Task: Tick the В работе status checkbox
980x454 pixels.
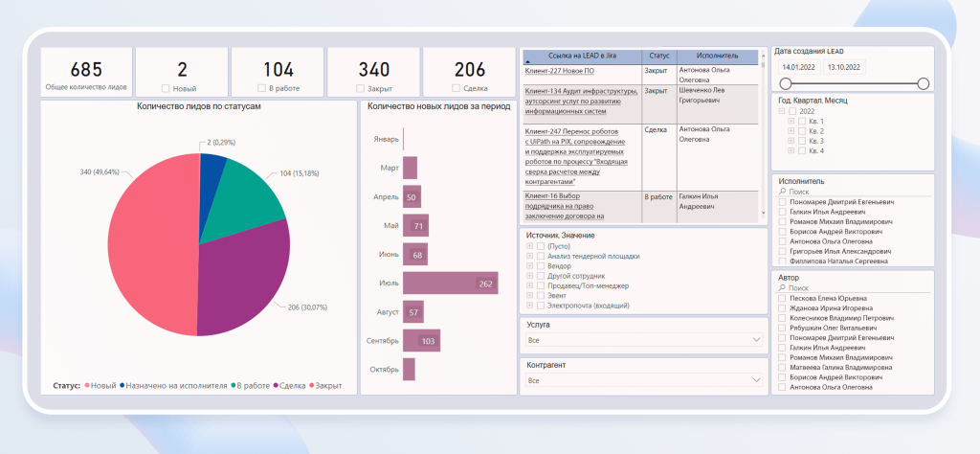Action: [x=262, y=89]
